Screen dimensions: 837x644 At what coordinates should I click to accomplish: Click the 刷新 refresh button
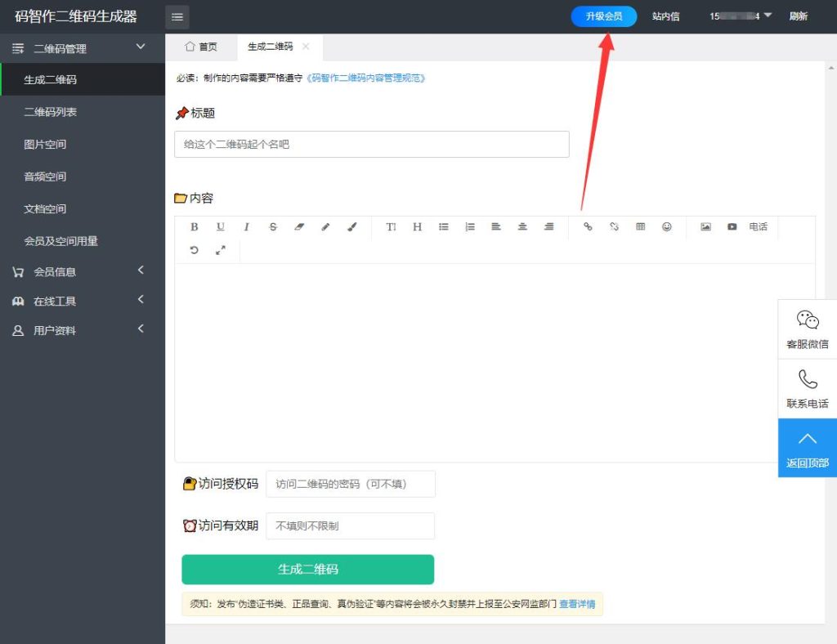tap(798, 16)
